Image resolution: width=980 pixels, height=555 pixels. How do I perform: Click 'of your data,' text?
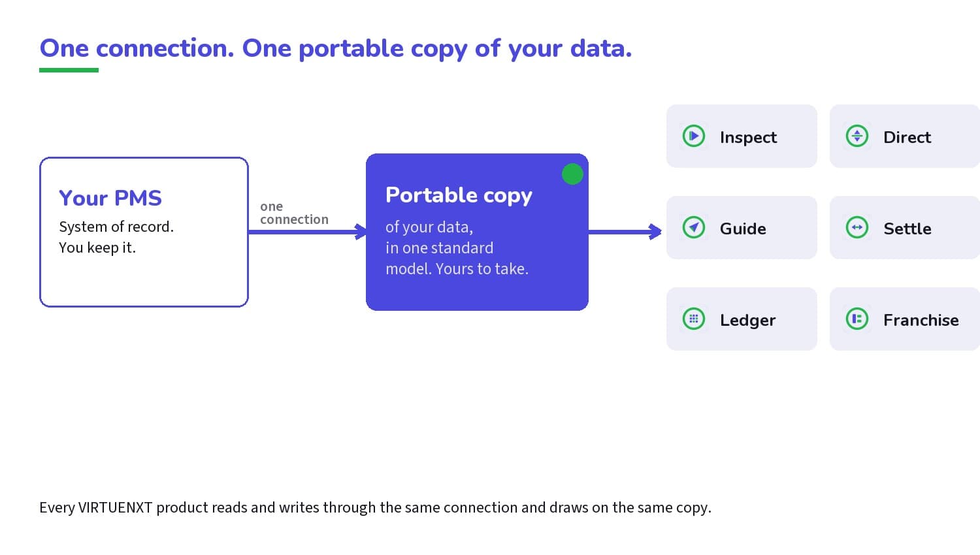pyautogui.click(x=429, y=227)
